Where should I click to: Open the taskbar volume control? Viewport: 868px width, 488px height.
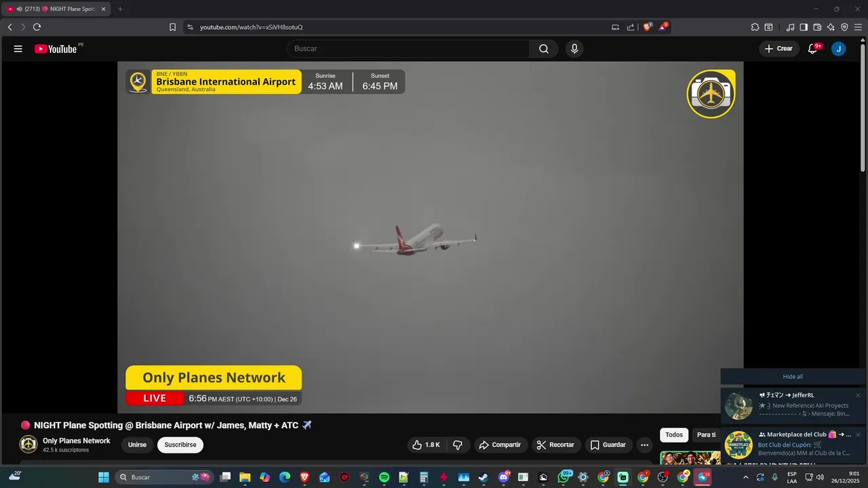click(x=820, y=477)
